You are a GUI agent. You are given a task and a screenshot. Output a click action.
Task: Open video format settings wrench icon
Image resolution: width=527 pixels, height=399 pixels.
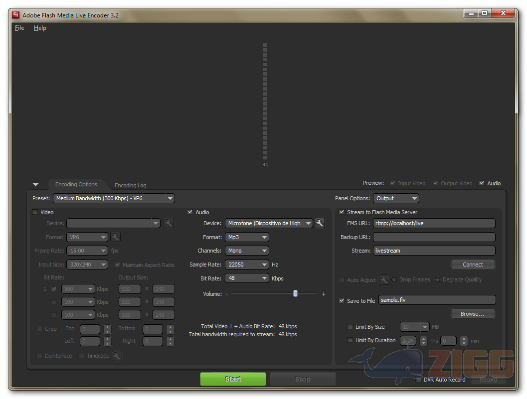[115, 237]
